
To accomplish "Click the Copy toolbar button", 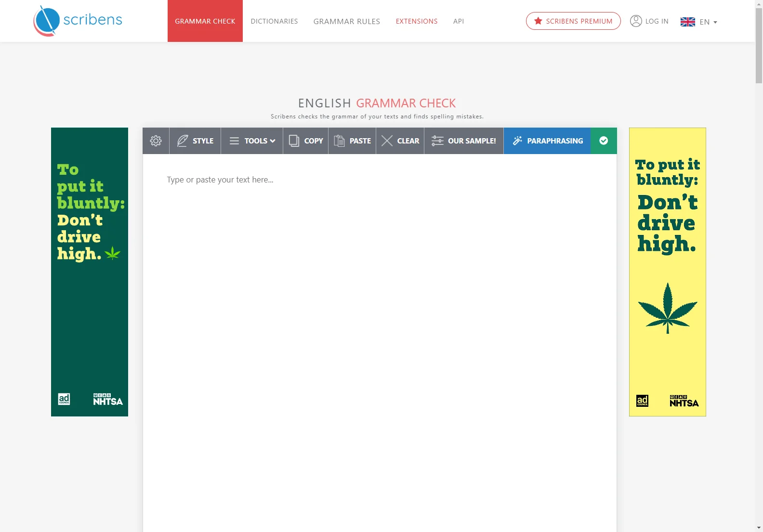I will coord(306,141).
